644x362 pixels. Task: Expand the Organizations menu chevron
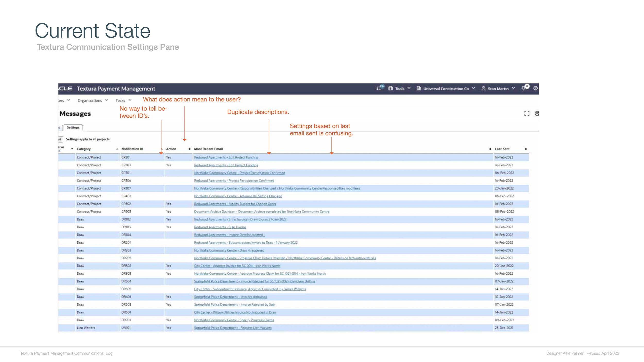point(107,100)
